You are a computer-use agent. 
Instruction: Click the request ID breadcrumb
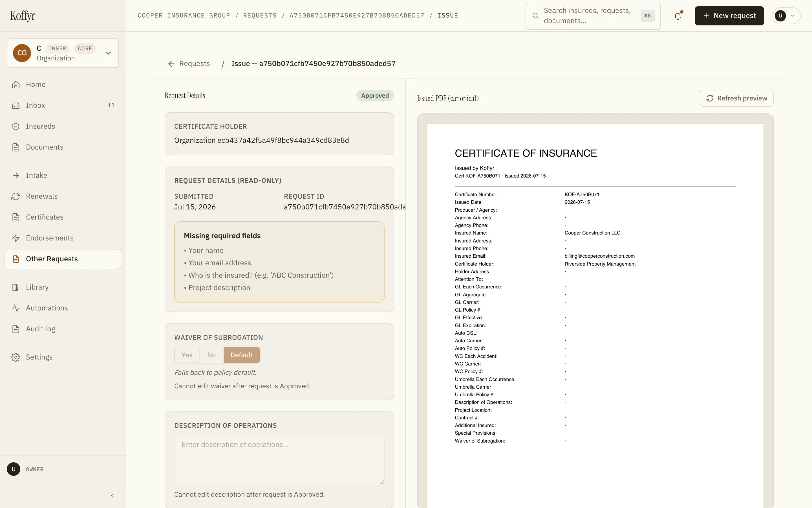click(x=357, y=16)
